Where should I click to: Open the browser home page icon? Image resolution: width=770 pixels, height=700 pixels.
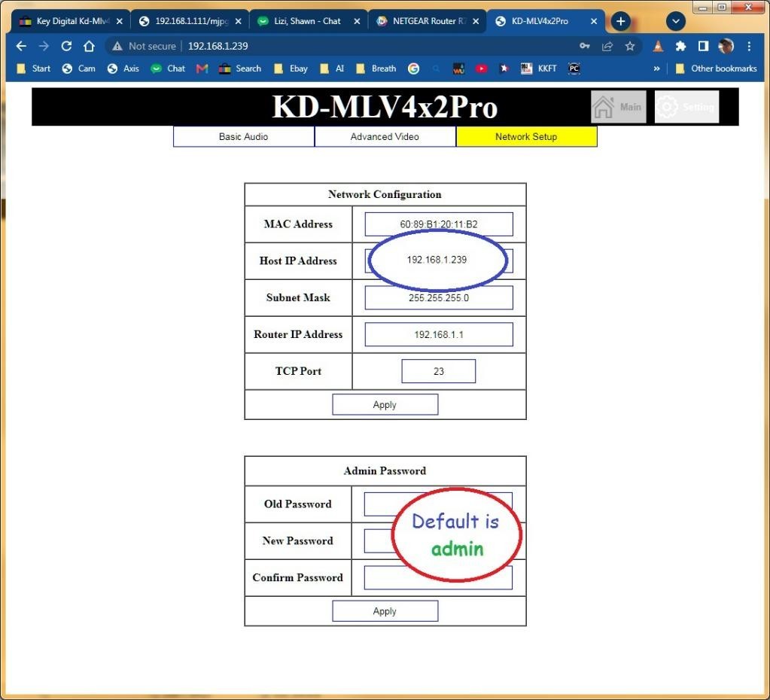(x=89, y=46)
